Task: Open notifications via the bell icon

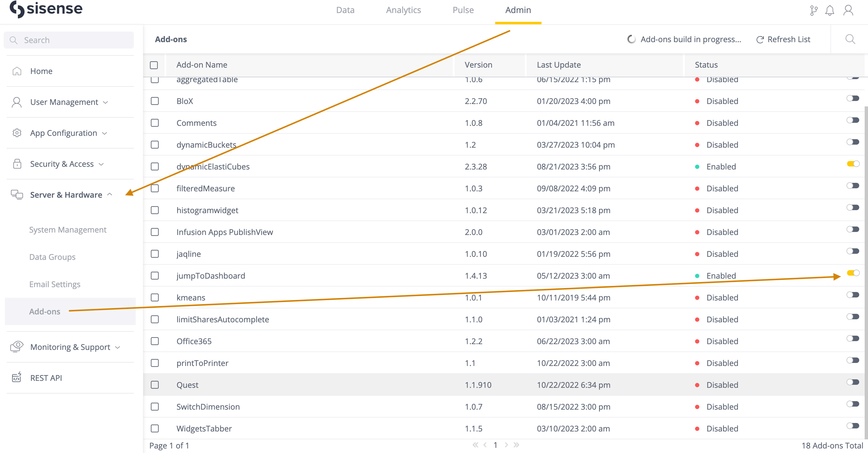Action: coord(830,10)
